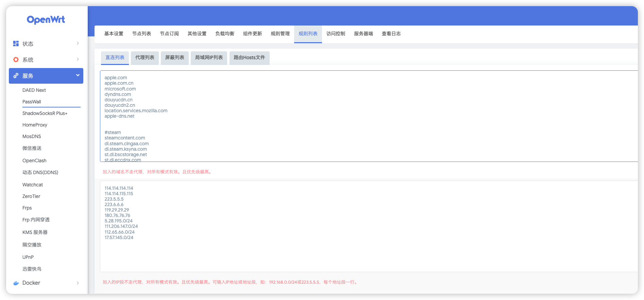Expand the 状态 menu chevron

pyautogui.click(x=78, y=43)
